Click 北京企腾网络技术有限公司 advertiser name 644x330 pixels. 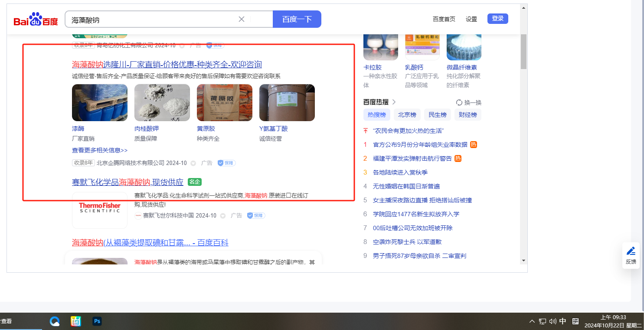tap(131, 163)
